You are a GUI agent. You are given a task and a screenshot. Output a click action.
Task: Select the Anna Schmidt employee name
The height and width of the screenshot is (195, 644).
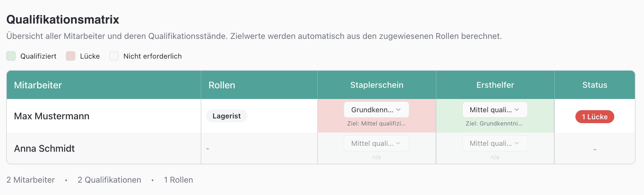point(44,148)
